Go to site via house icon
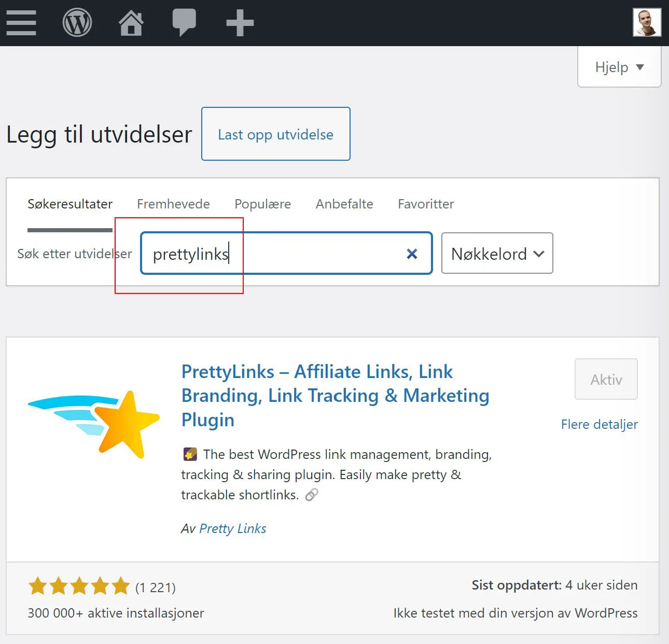This screenshot has height=644, width=669. [131, 23]
